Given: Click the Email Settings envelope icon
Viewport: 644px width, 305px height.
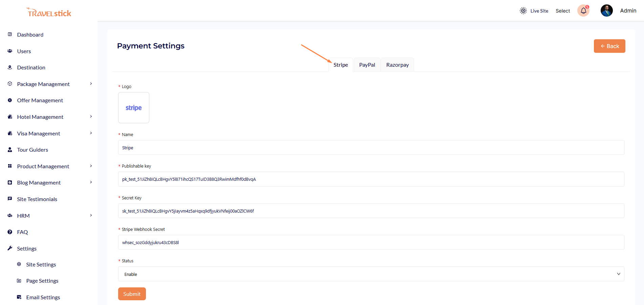Looking at the screenshot, I should [19, 297].
